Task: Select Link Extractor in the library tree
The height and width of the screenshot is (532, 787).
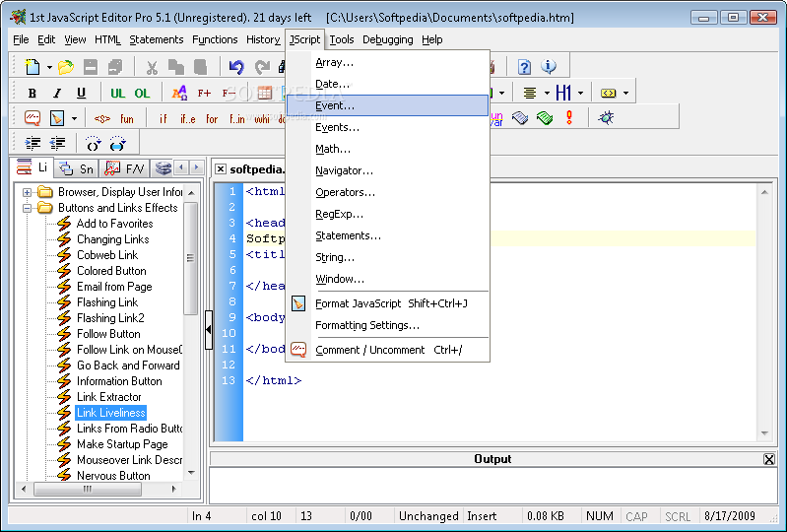Action: (x=109, y=397)
